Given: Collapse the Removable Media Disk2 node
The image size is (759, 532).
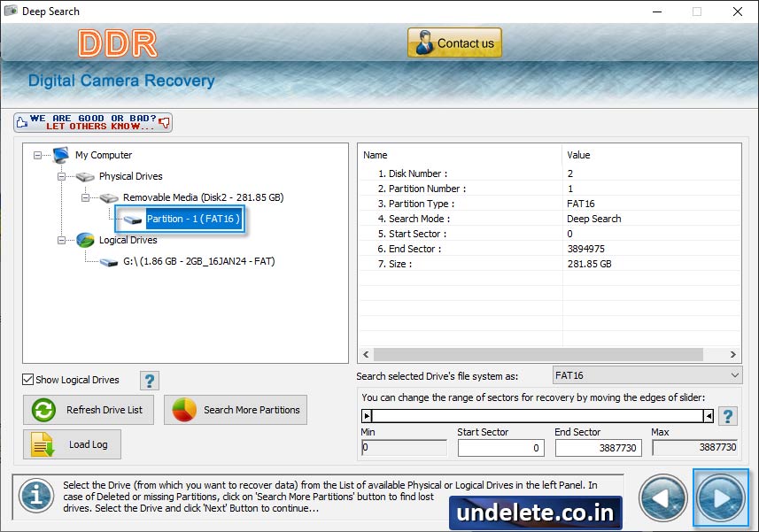Looking at the screenshot, I should (85, 197).
